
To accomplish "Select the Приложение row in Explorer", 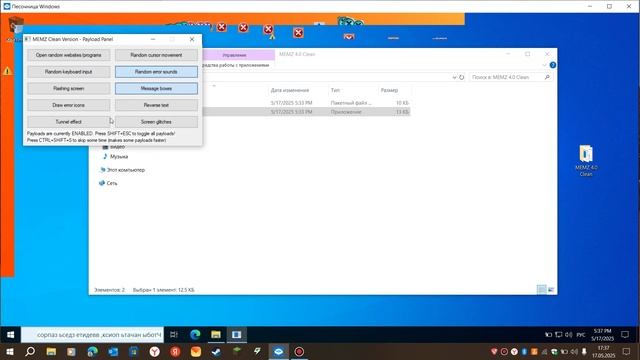I will pyautogui.click(x=306, y=112).
